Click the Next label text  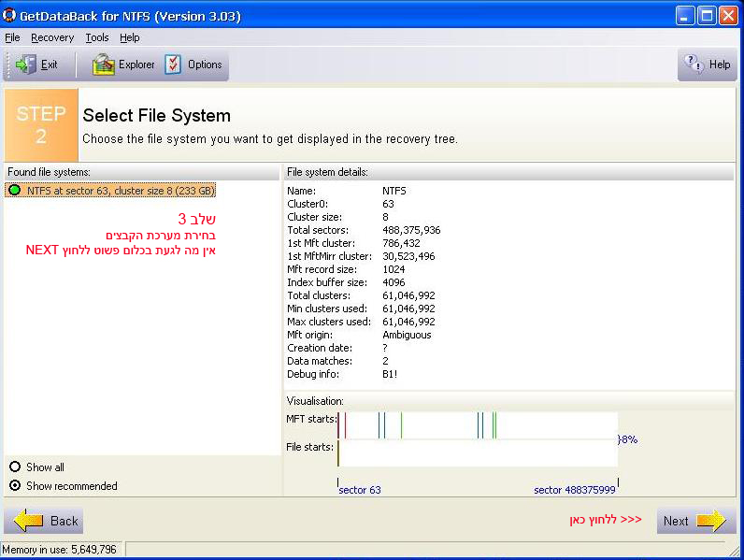(x=676, y=521)
